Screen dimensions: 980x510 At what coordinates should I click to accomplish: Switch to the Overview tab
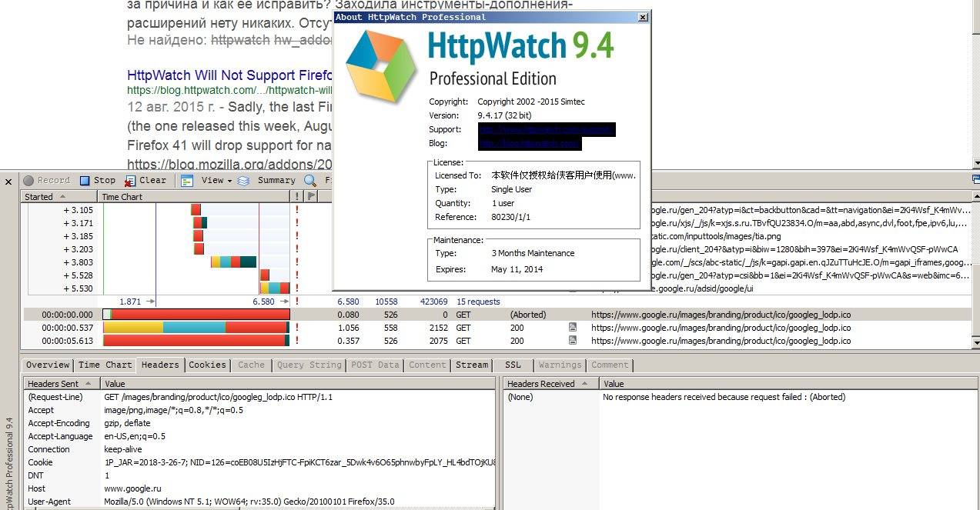click(48, 365)
